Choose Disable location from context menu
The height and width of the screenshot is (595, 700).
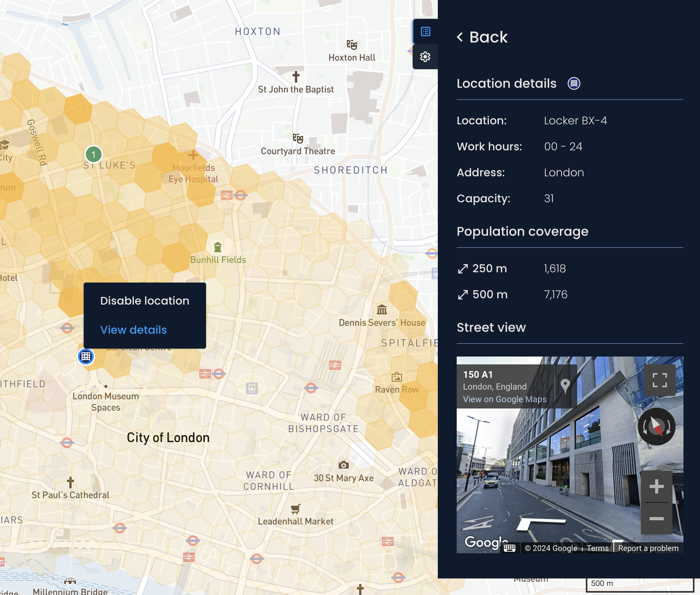(145, 301)
